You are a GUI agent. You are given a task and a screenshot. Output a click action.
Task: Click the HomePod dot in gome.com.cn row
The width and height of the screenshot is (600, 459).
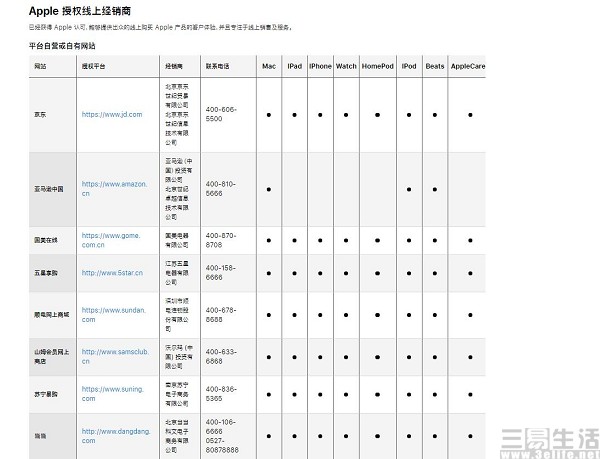click(x=377, y=241)
